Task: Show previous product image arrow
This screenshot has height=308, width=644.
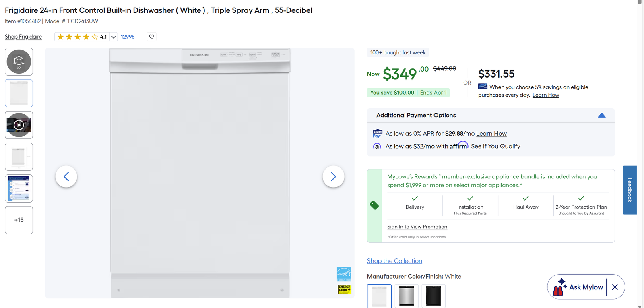Action: click(66, 176)
